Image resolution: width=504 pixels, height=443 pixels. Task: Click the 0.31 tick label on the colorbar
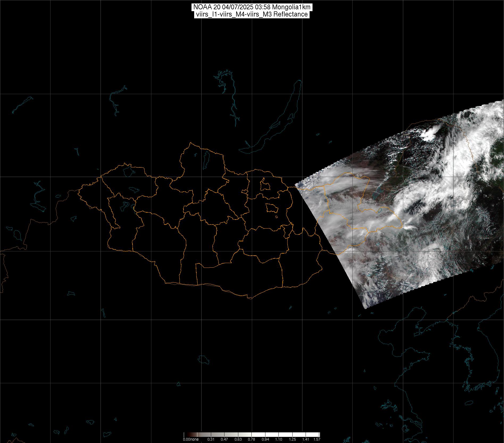coord(211,439)
